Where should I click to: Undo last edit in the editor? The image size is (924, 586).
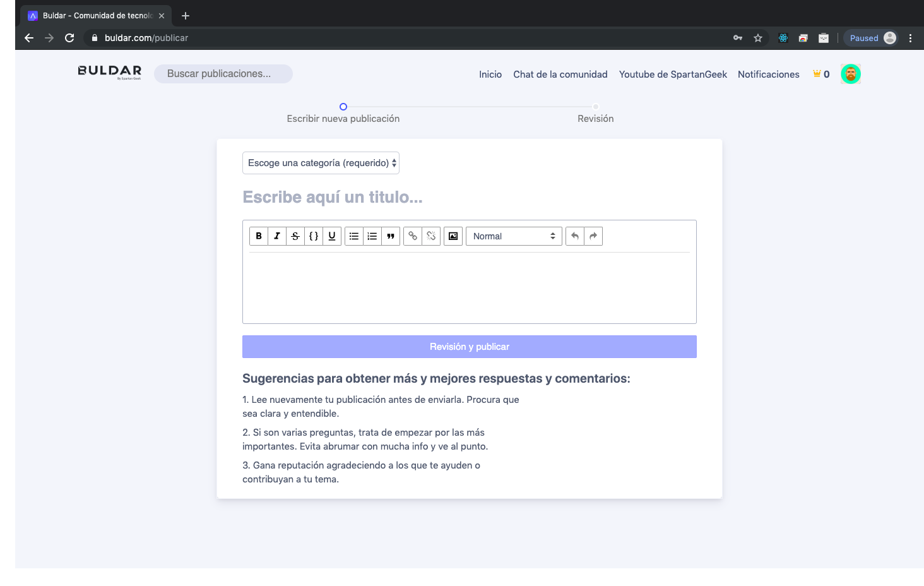[575, 236]
